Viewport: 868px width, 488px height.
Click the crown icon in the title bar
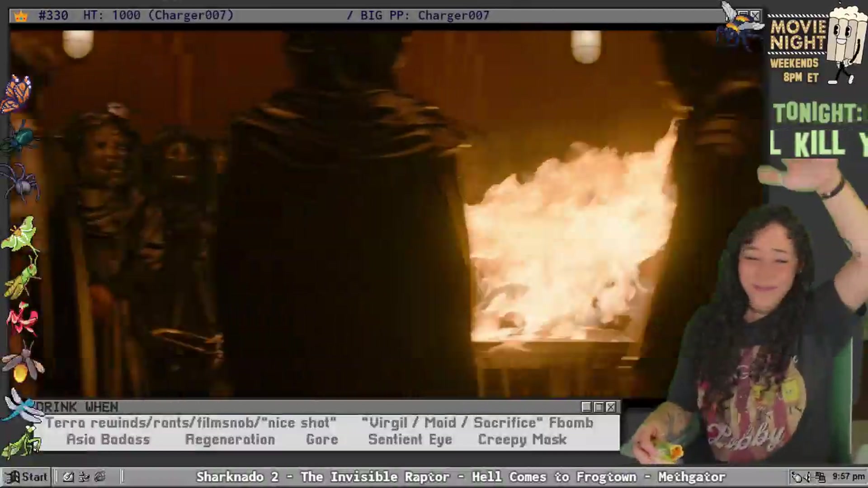21,16
